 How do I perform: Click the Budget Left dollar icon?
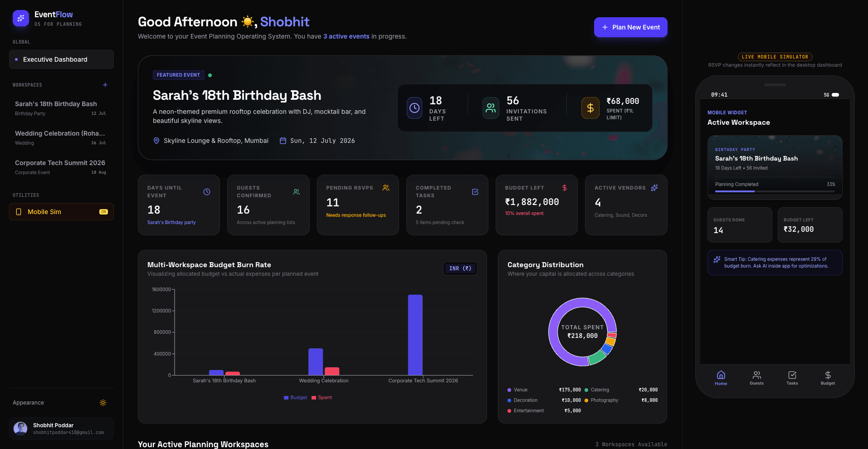(565, 188)
